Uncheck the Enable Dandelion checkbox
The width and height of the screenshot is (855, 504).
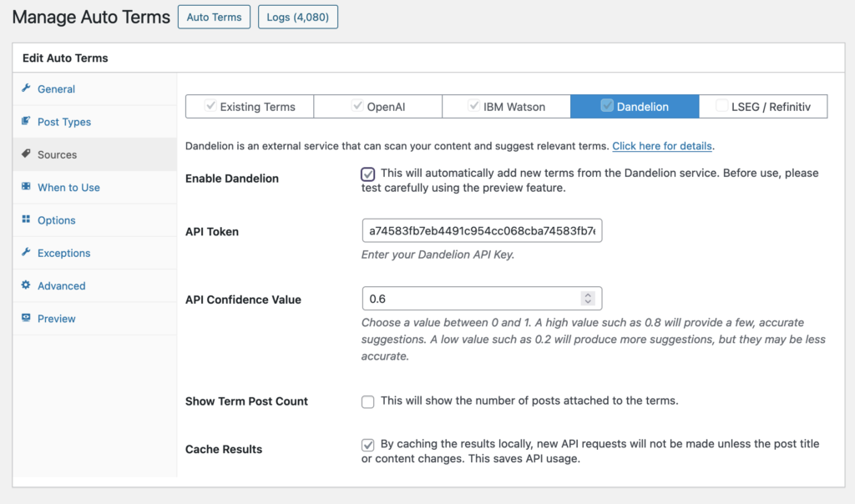[367, 174]
